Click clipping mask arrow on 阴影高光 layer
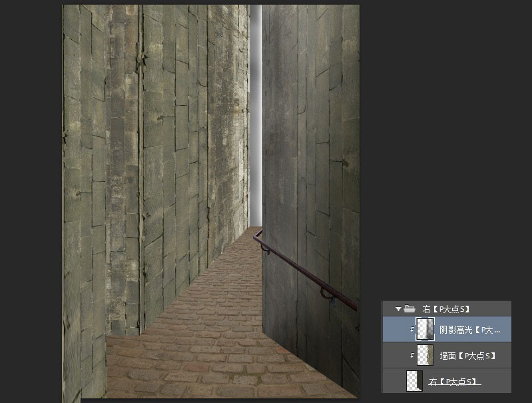532x403 pixels. [x=412, y=329]
